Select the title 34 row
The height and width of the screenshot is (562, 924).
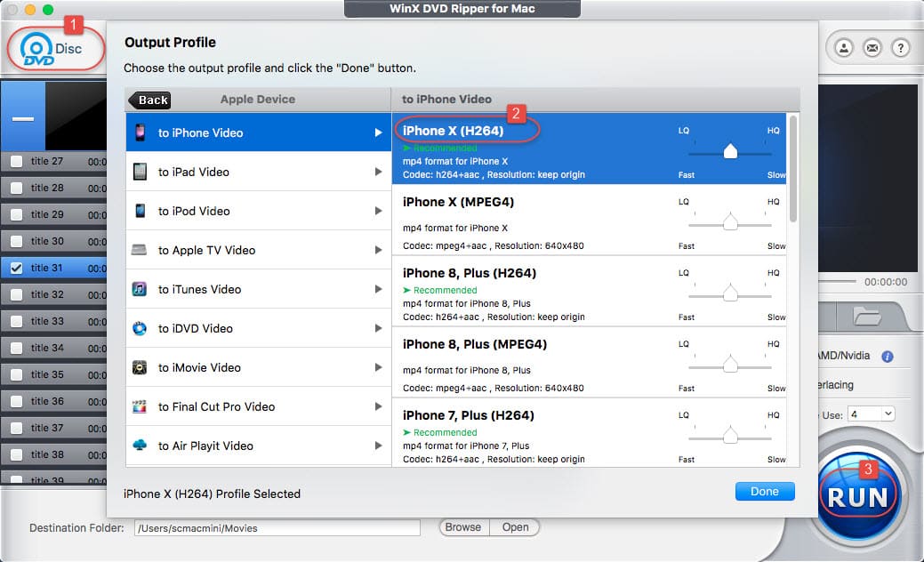53,349
